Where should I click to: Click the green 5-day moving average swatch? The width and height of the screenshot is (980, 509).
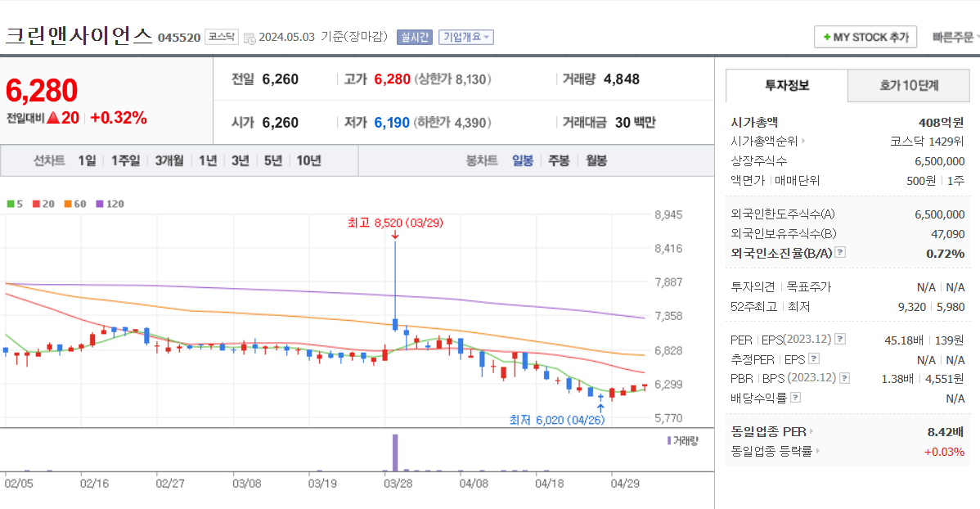coord(10,204)
